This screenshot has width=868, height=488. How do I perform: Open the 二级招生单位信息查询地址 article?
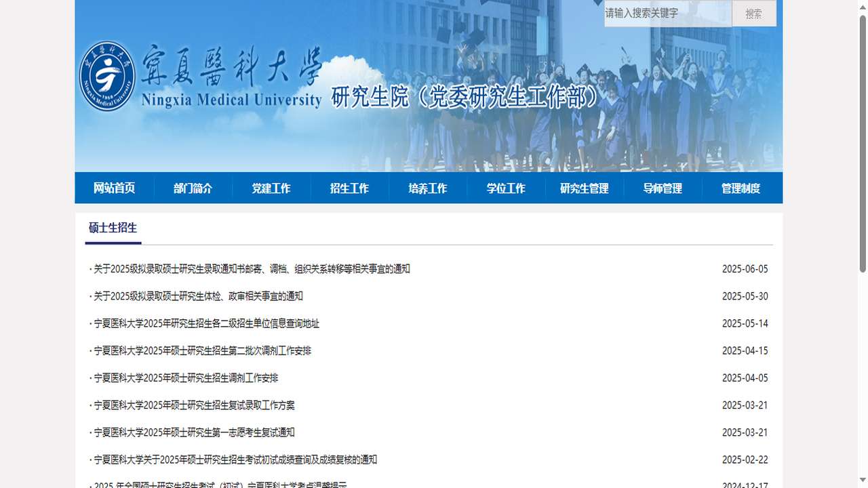(205, 323)
